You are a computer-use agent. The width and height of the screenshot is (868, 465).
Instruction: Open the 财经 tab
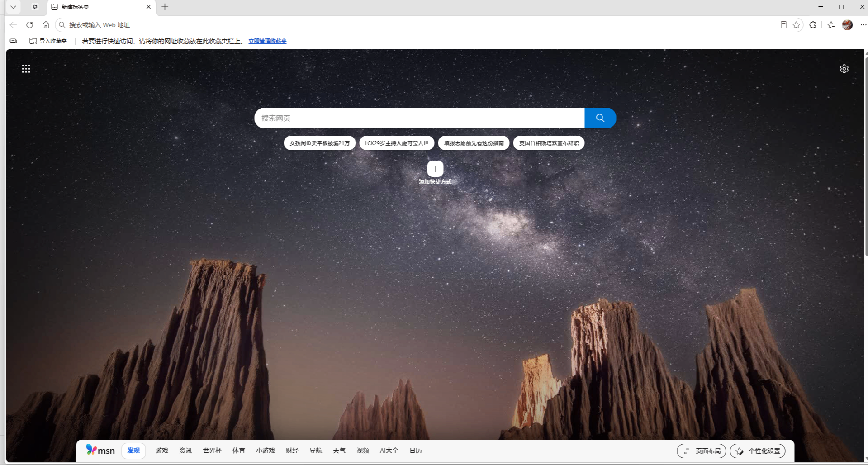tap(292, 451)
